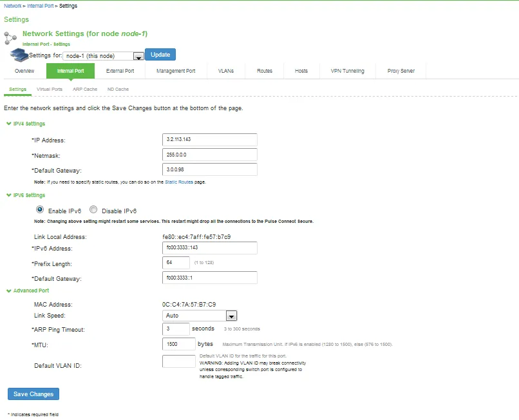This screenshot has width=519, height=420.
Task: Collapse the IPV4 Settings section
Action: [x=26, y=124]
